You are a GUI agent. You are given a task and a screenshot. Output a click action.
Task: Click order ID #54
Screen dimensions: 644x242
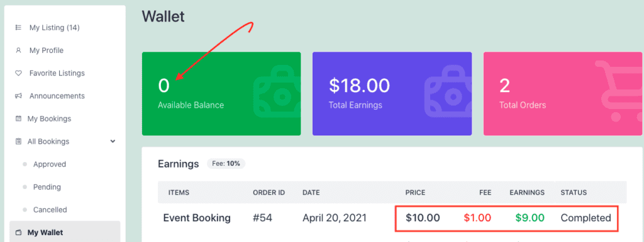point(262,217)
